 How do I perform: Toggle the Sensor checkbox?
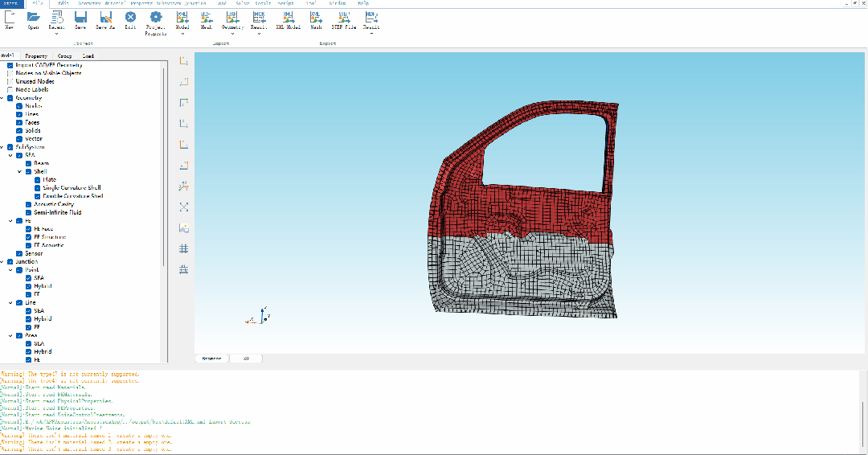[x=19, y=253]
